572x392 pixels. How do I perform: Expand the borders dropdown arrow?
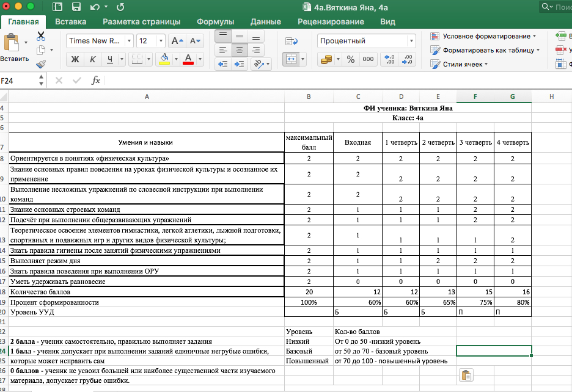click(148, 59)
